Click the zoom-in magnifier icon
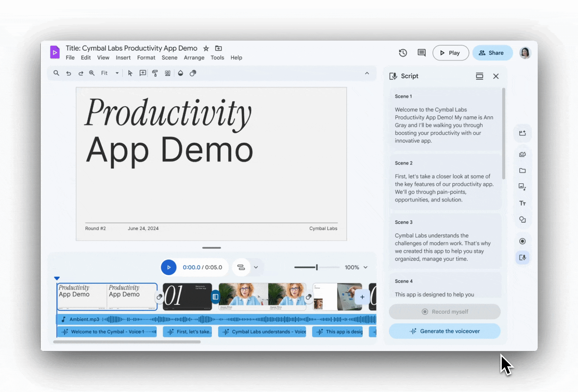The width and height of the screenshot is (578, 392). pos(92,73)
